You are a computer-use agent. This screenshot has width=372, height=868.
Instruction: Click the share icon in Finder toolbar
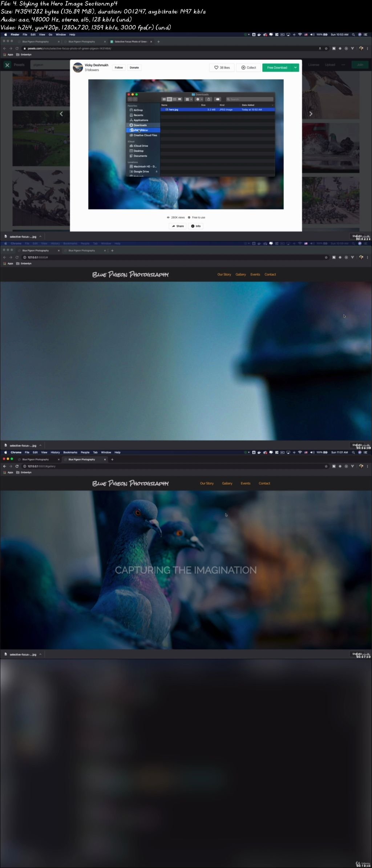[x=209, y=99]
